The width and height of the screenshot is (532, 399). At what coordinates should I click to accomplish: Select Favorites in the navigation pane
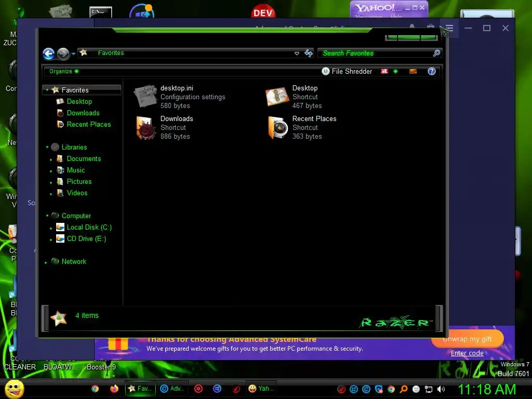[75, 90]
